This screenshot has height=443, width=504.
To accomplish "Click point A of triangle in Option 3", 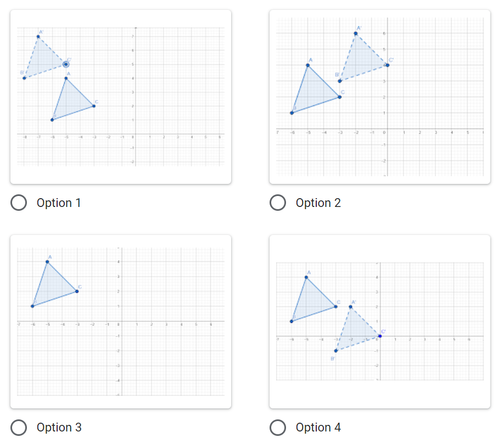I will pos(47,262).
